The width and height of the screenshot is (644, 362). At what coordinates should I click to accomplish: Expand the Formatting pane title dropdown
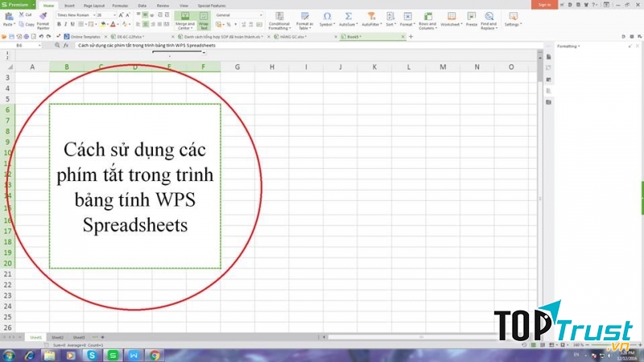579,47
